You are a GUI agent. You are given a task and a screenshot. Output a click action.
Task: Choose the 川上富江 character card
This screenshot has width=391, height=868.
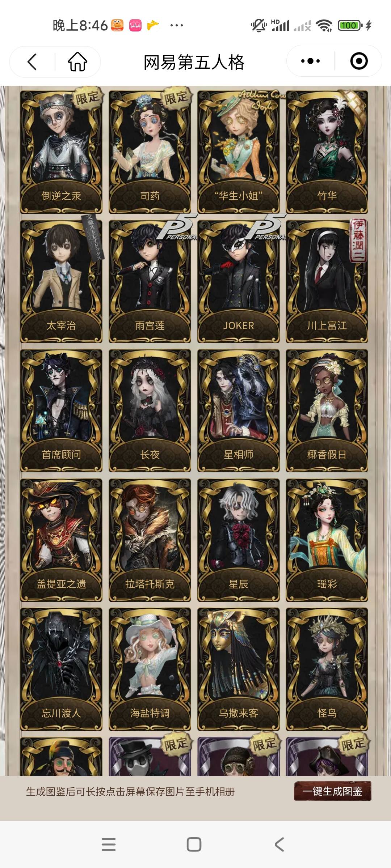[327, 281]
